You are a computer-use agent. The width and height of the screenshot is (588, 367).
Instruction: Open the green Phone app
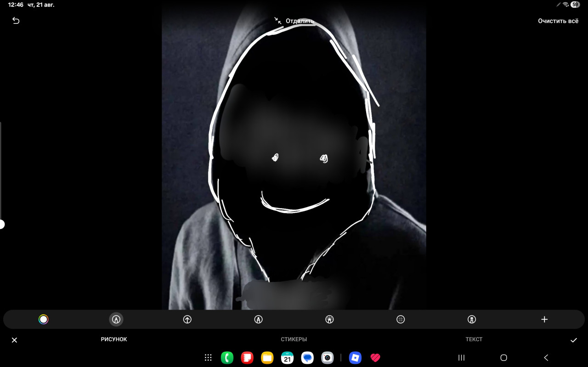[227, 357]
